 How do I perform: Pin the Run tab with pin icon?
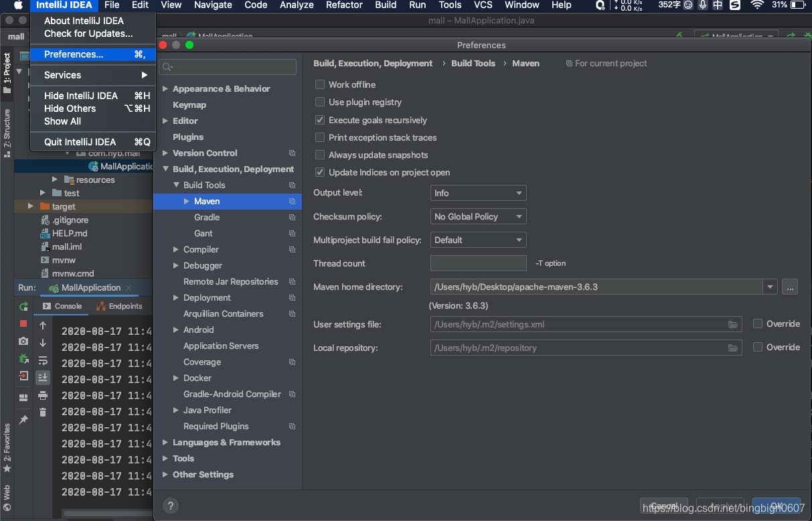tap(23, 419)
